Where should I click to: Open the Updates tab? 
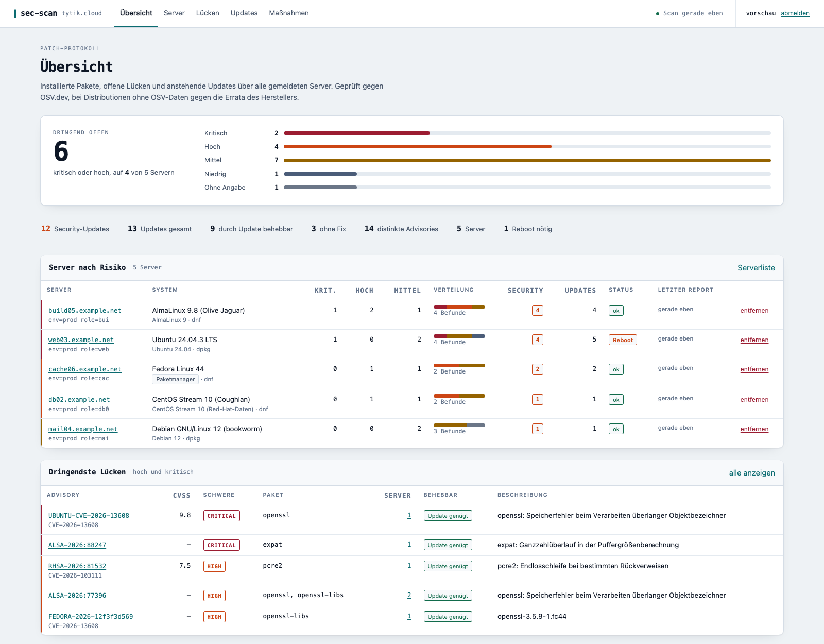coord(244,13)
